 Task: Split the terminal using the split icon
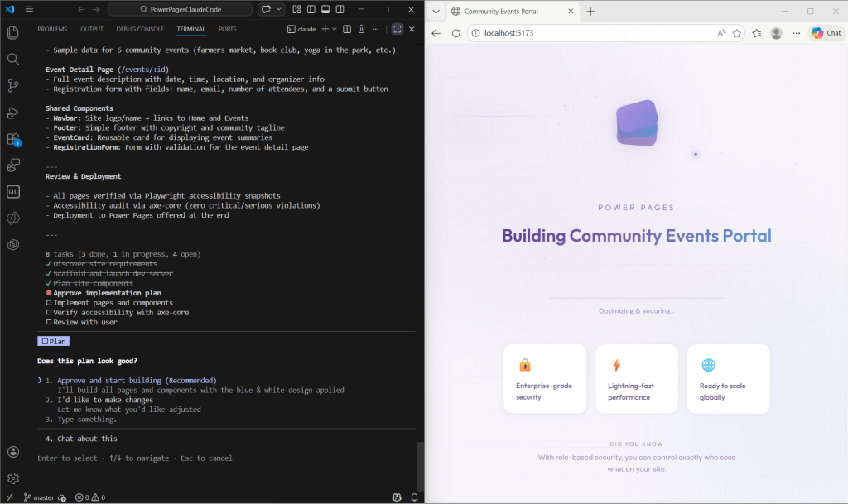(348, 29)
